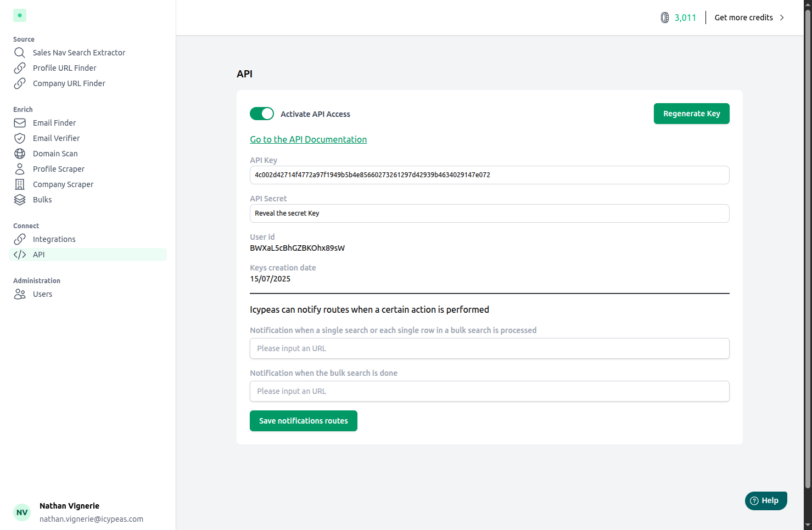The width and height of the screenshot is (812, 530).
Task: Open Users administration label
Action: 43,294
